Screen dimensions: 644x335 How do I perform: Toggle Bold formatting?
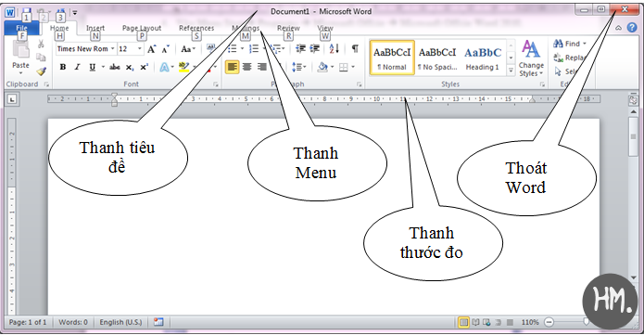tap(63, 67)
